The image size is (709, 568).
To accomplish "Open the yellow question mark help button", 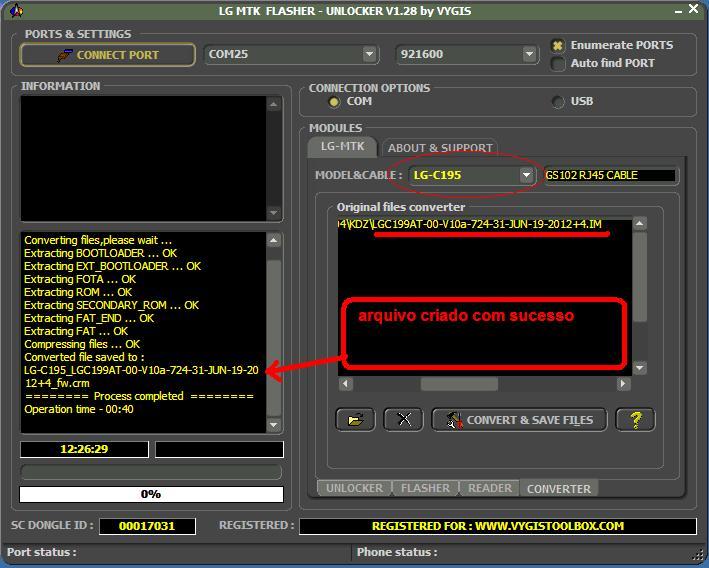I will click(x=635, y=420).
